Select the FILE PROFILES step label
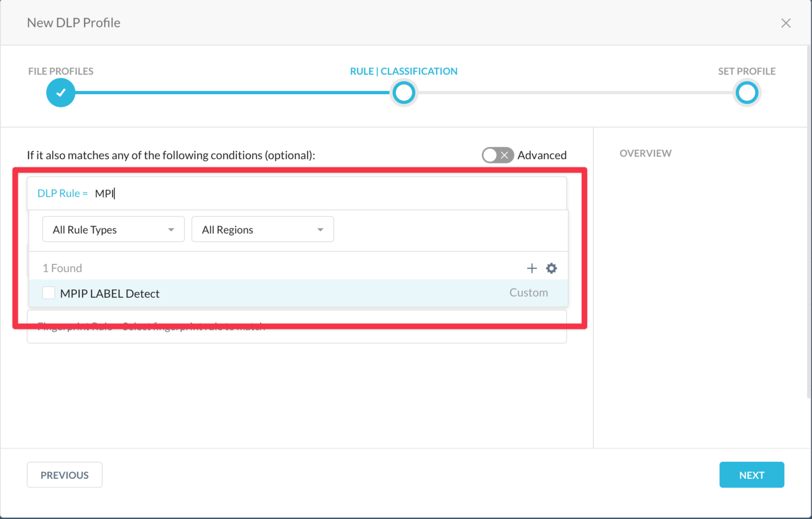 [60, 71]
